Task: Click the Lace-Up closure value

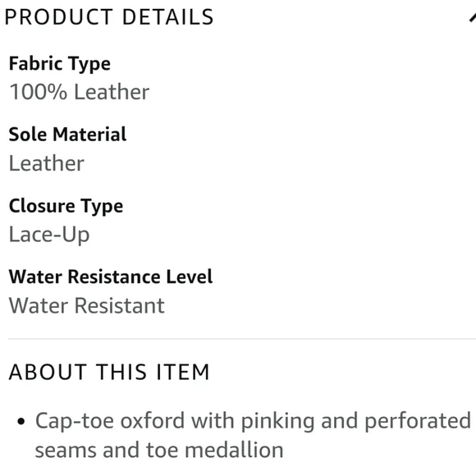Action: pos(49,235)
